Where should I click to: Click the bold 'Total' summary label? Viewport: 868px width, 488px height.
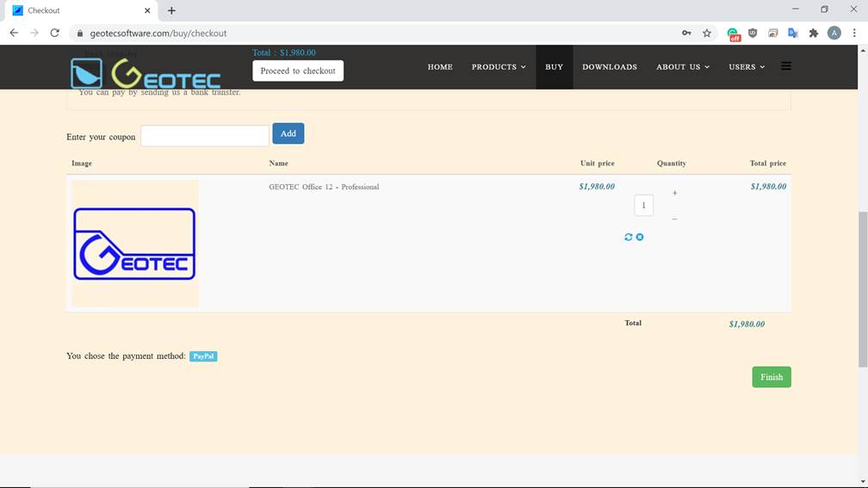[633, 323]
